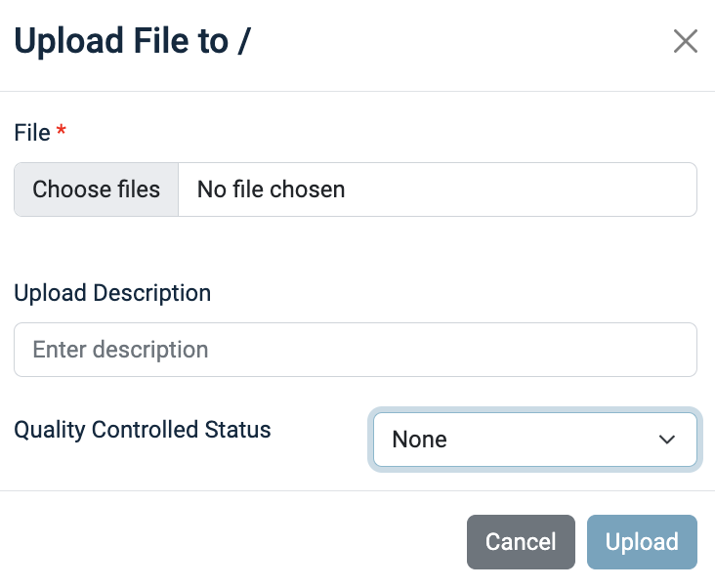715x588 pixels.
Task: Focus the Enter description input field
Action: coord(355,350)
